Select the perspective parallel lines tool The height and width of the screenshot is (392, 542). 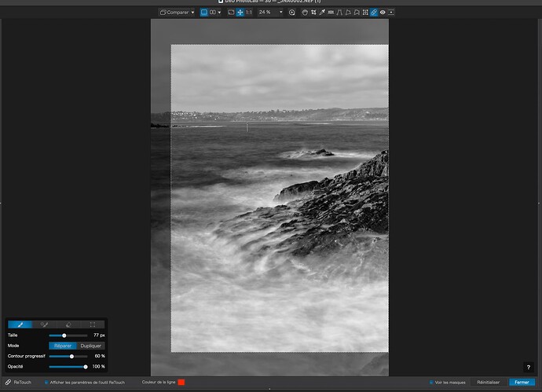click(339, 13)
